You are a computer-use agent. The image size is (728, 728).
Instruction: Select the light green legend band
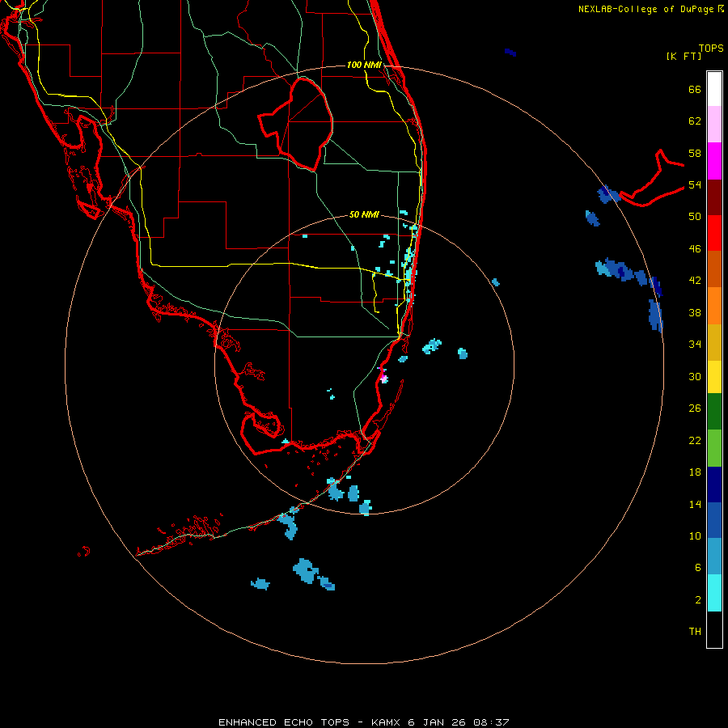tap(714, 448)
